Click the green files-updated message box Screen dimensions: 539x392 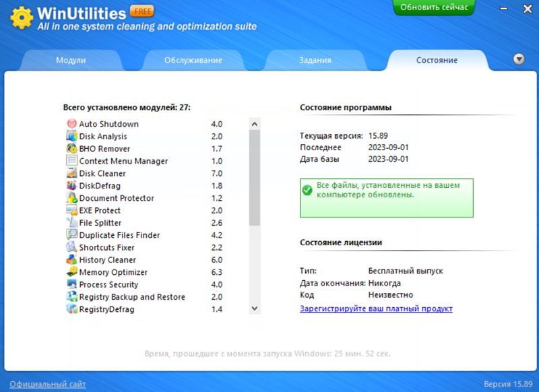tap(386, 198)
